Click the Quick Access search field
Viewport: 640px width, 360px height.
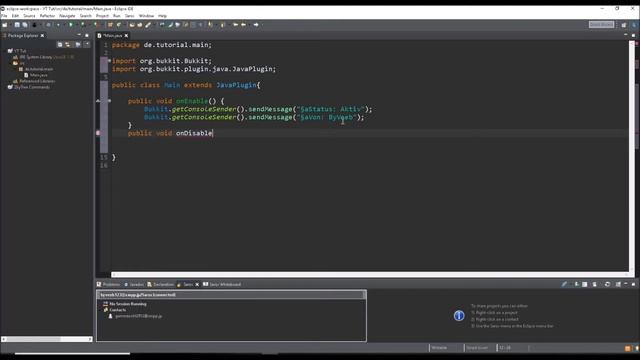pyautogui.click(x=601, y=24)
